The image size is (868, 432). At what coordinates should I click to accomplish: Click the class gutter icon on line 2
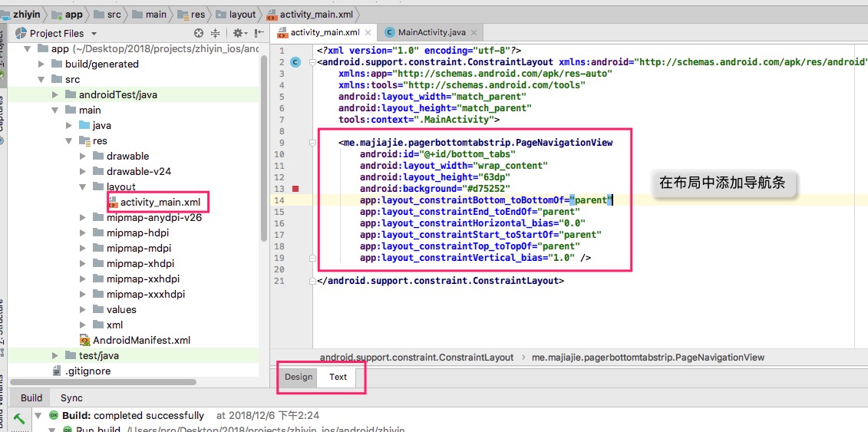pyautogui.click(x=295, y=62)
